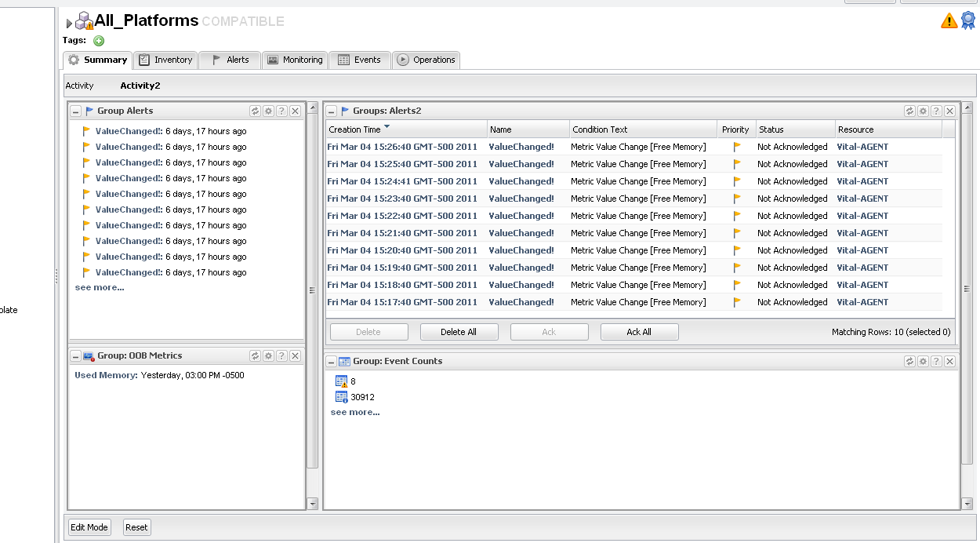The width and height of the screenshot is (980, 543).
Task: Select the Fri Mar 04 15:20:40 alert row
Action: pos(634,250)
